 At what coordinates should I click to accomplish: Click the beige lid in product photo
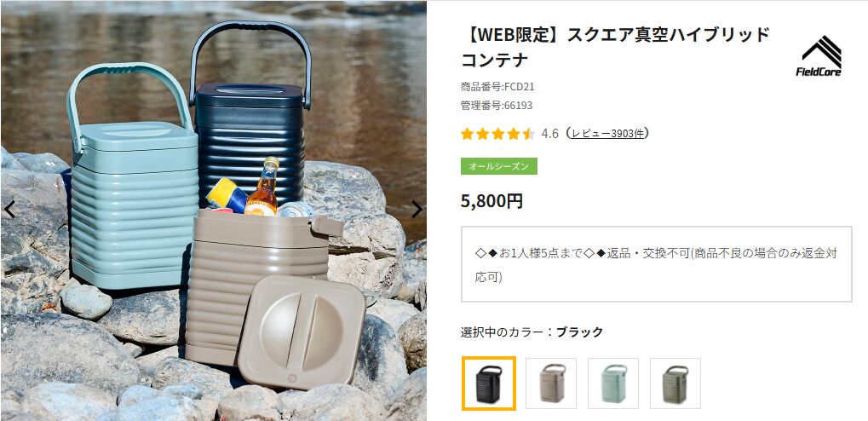tap(302, 332)
